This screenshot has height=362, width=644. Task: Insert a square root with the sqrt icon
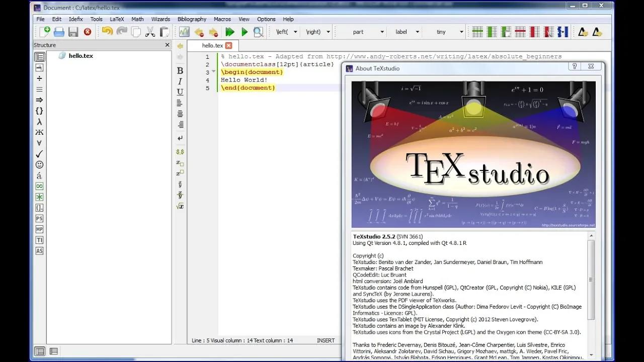180,206
